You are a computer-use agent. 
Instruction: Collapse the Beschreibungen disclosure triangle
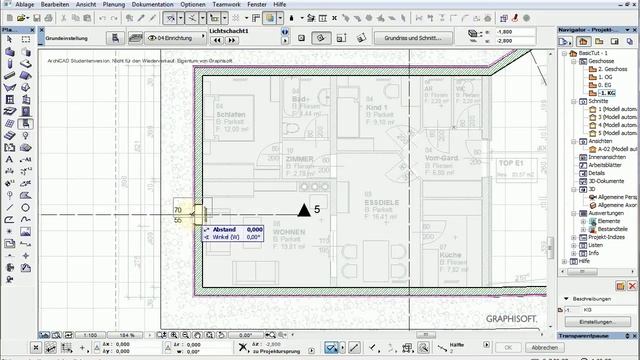click(566, 299)
